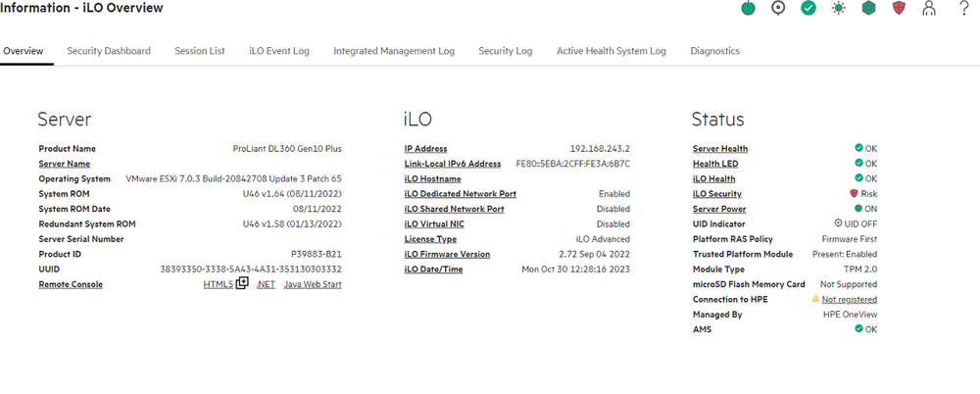Open the Session List tab
This screenshot has width=980, height=394.
coord(200,51)
